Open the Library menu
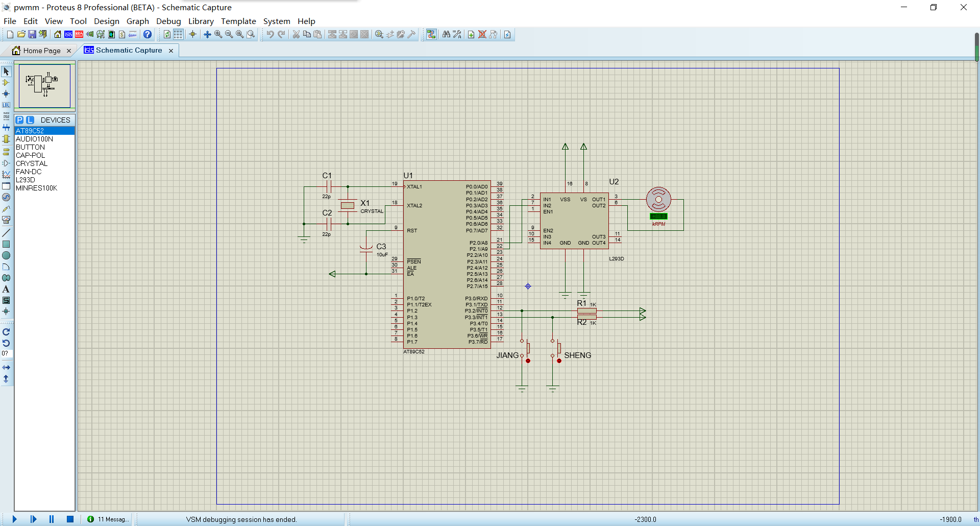 (201, 21)
